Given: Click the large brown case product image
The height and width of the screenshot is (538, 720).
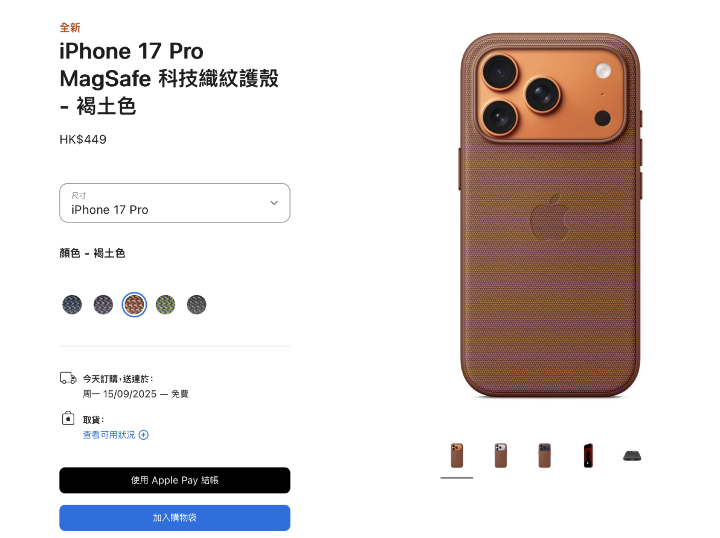Looking at the screenshot, I should (550, 215).
